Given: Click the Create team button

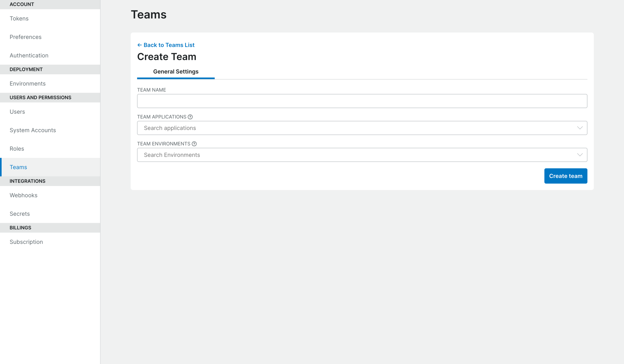Looking at the screenshot, I should click(x=566, y=175).
